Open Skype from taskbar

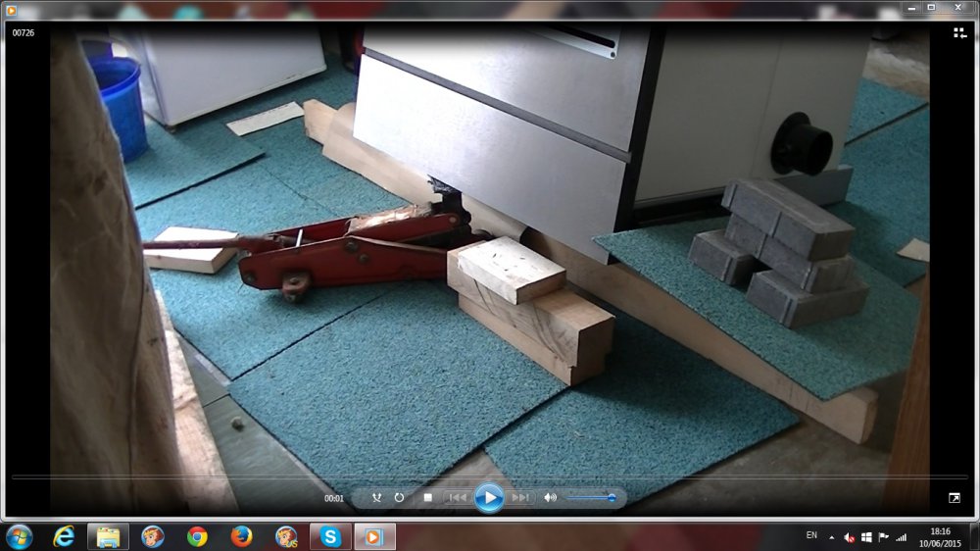[x=330, y=536]
